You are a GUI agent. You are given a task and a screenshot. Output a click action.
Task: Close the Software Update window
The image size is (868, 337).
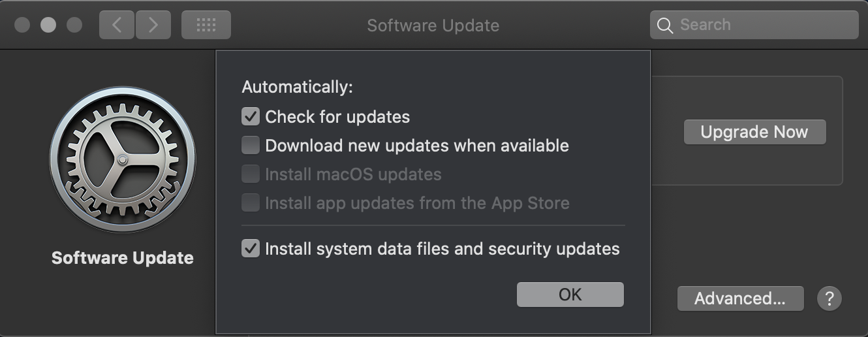click(x=22, y=25)
